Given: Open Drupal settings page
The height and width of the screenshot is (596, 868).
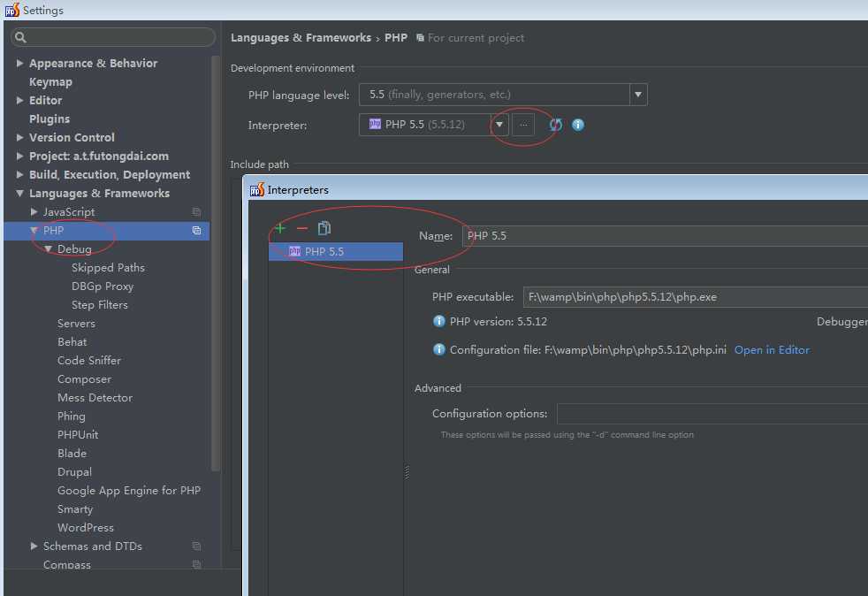Looking at the screenshot, I should coord(75,472).
